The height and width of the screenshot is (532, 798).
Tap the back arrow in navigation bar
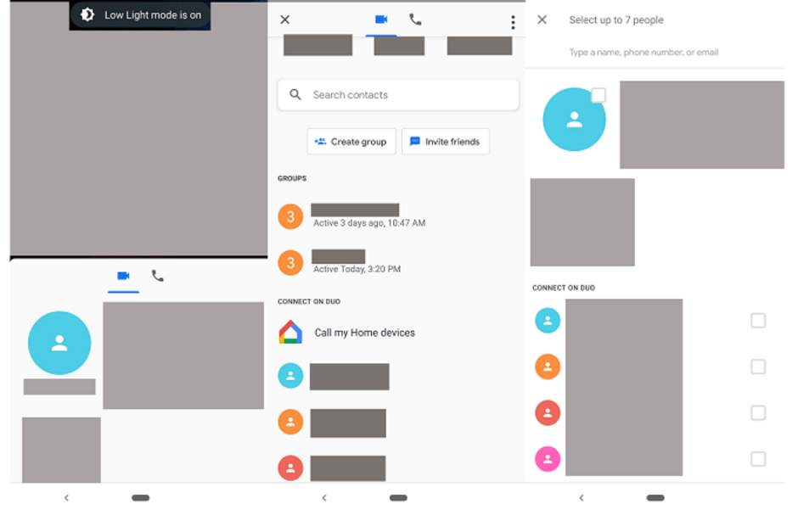(323, 498)
